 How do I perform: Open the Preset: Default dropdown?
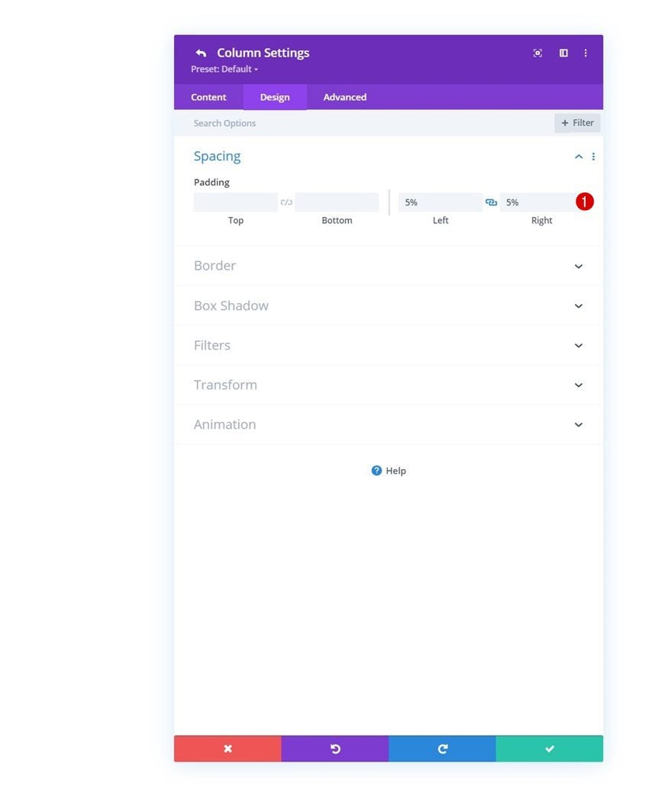pyautogui.click(x=225, y=69)
